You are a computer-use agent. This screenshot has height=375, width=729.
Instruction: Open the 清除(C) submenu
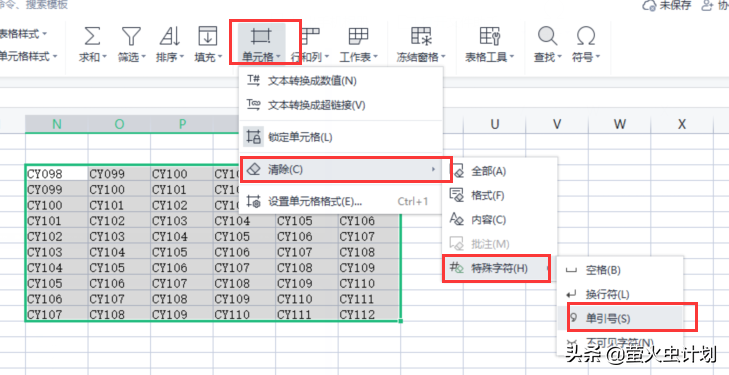340,170
